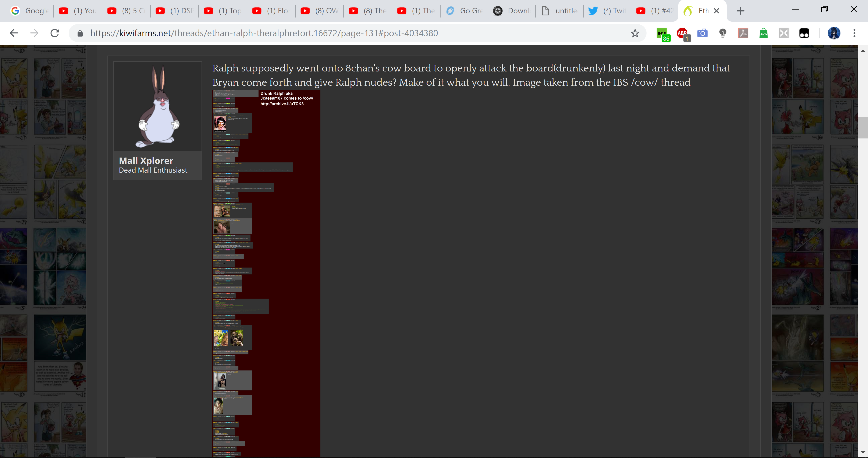Viewport: 868px width, 458px height.
Task: Click the lightbulb extension icon
Action: (x=722, y=33)
